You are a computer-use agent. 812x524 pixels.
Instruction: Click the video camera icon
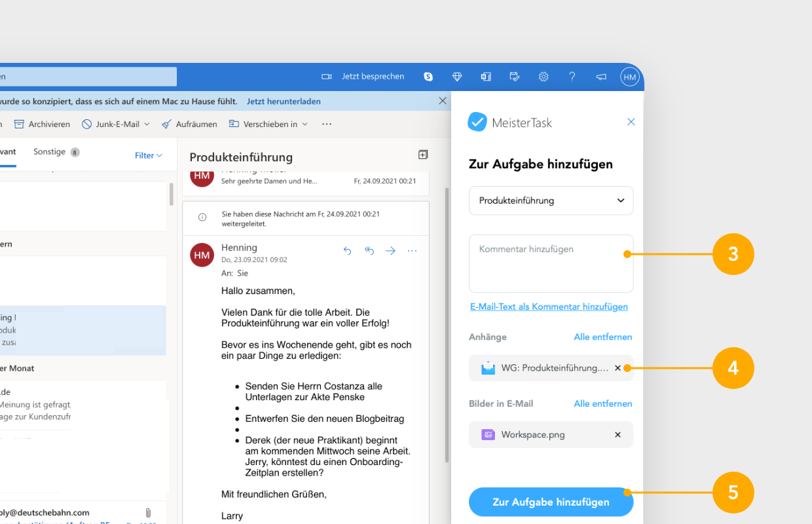tap(326, 77)
